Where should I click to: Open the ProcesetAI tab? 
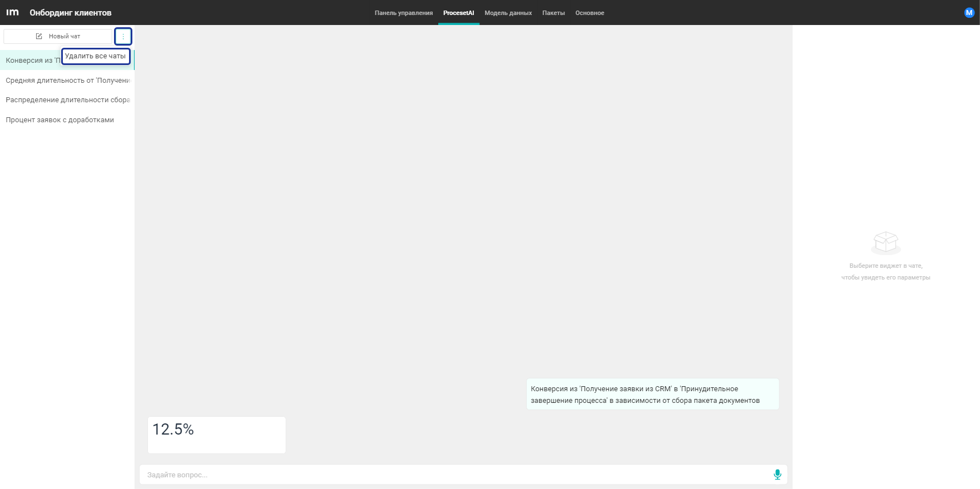(x=458, y=13)
